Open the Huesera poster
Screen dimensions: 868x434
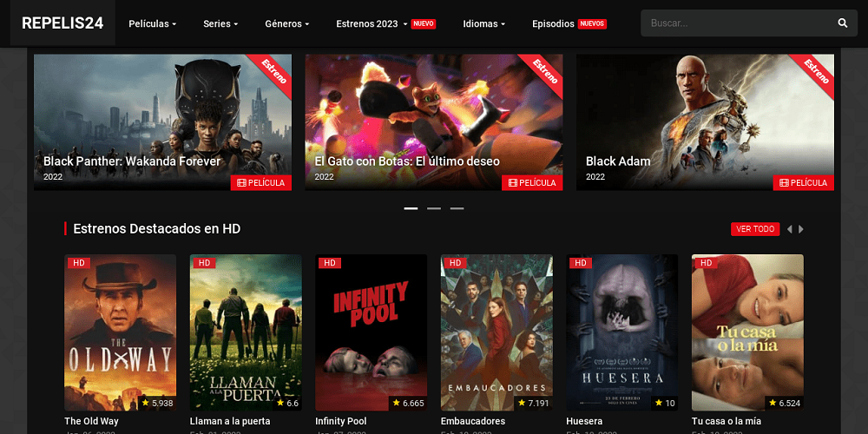[x=622, y=332]
